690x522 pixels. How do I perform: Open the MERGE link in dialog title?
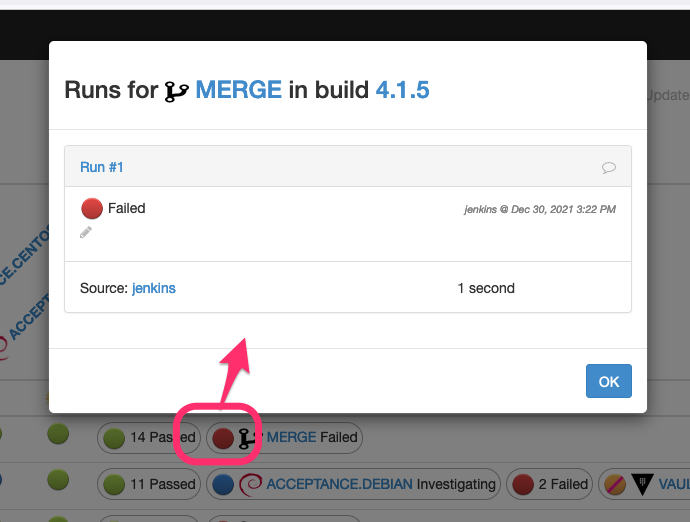pyautogui.click(x=238, y=90)
